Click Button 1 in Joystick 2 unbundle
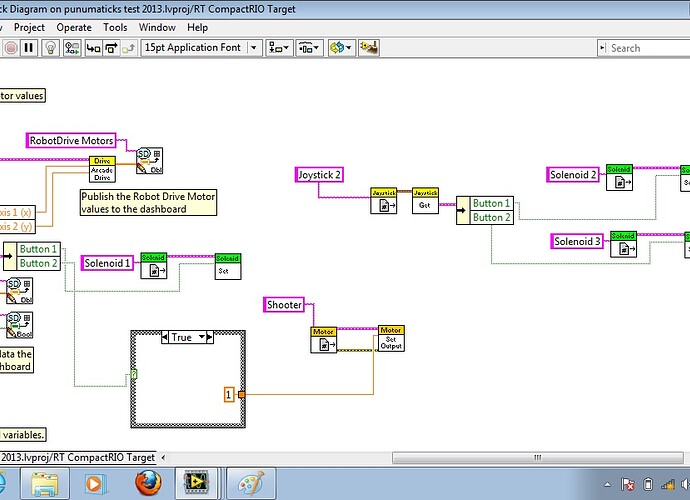 491,203
